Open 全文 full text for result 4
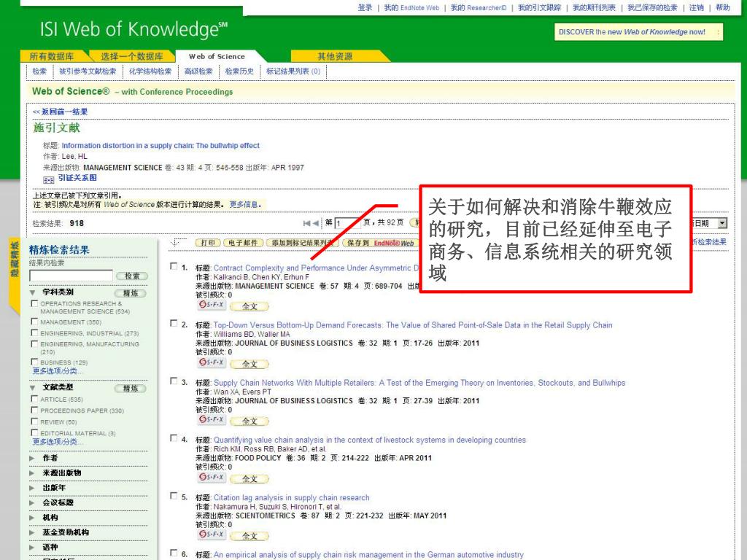747x560 pixels. tap(249, 478)
